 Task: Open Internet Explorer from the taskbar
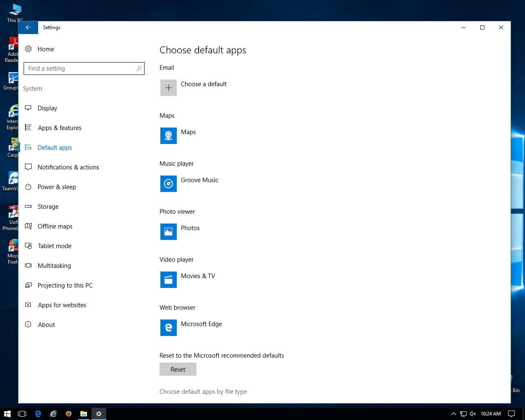coord(53,414)
